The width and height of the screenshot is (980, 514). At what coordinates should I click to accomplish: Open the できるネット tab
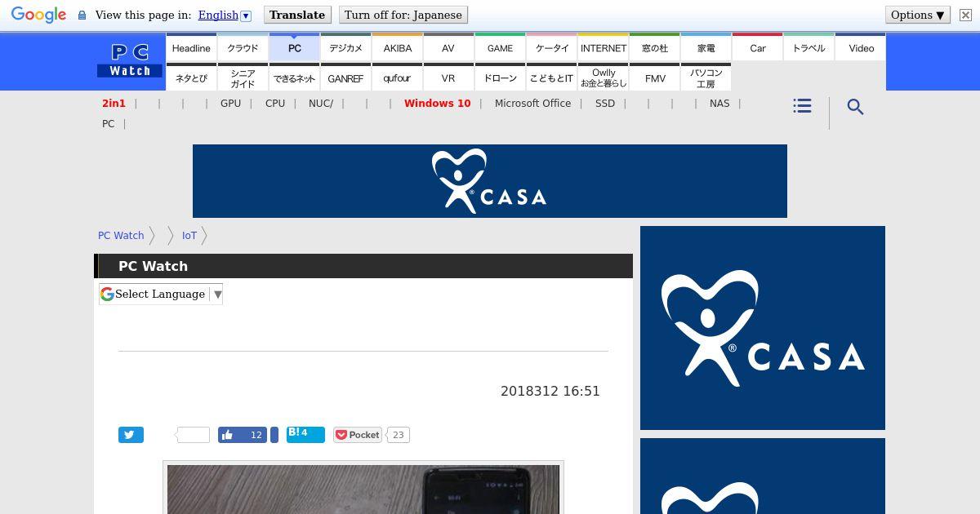[294, 78]
